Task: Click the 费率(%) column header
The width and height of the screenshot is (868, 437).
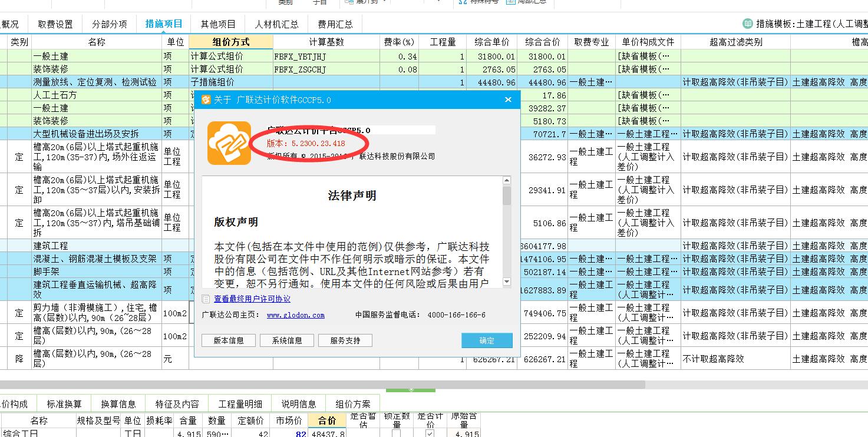Action: [x=399, y=42]
